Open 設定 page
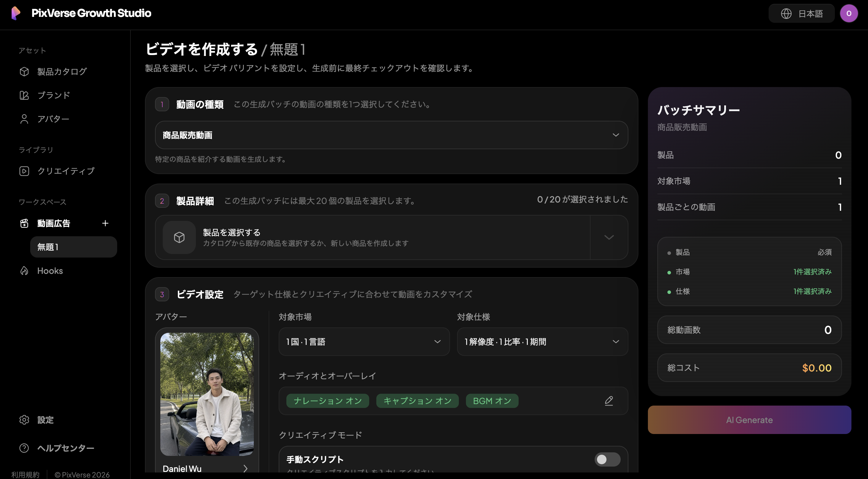 pos(46,420)
